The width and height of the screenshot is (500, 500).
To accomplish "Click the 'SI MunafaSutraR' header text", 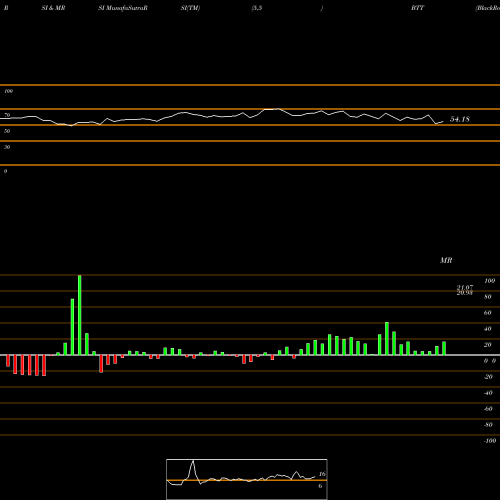I will pyautogui.click(x=123, y=8).
